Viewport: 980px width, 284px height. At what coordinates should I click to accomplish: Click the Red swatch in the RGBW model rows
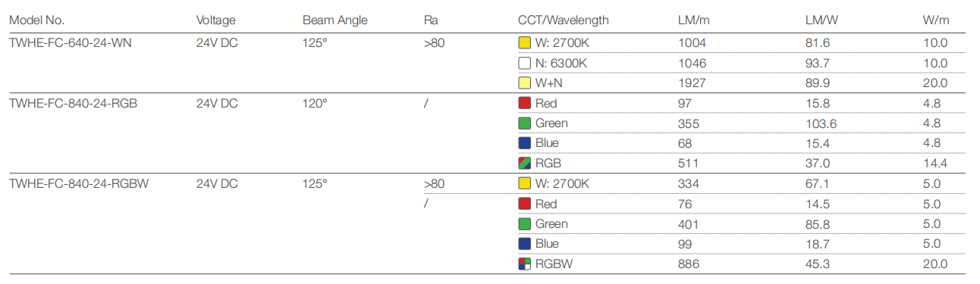(x=524, y=204)
